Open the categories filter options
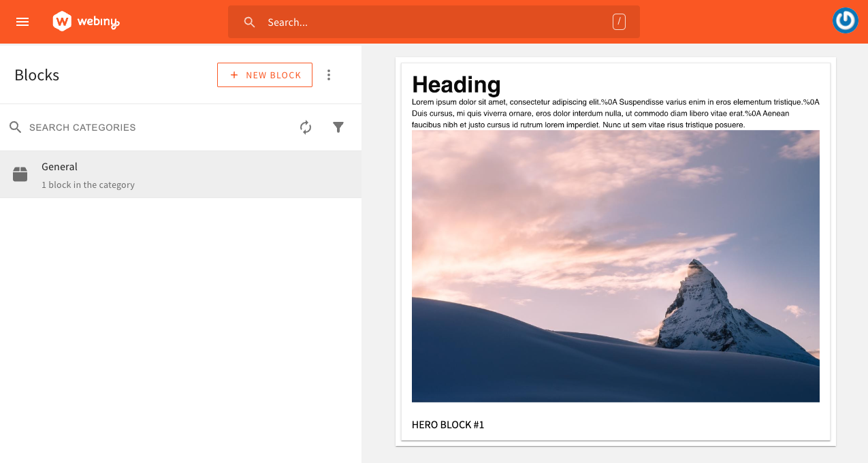Screen dimensions: 868x463 point(338,127)
